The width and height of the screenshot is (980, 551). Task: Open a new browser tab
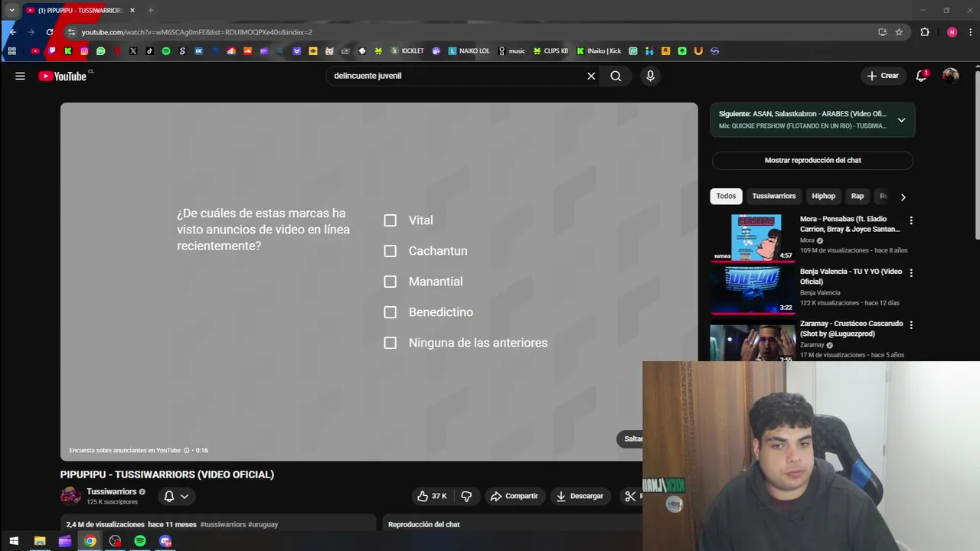pyautogui.click(x=150, y=10)
